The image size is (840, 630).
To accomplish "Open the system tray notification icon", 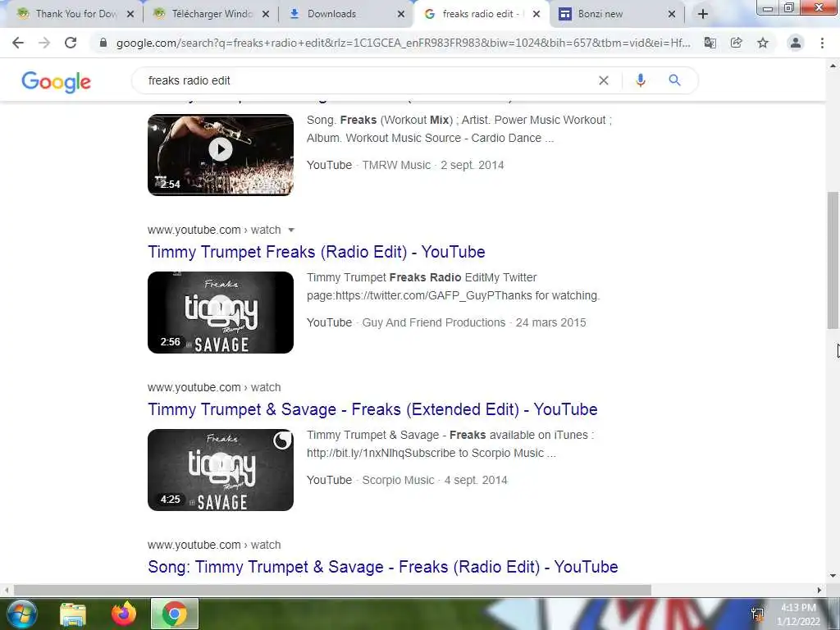I will [x=757, y=614].
